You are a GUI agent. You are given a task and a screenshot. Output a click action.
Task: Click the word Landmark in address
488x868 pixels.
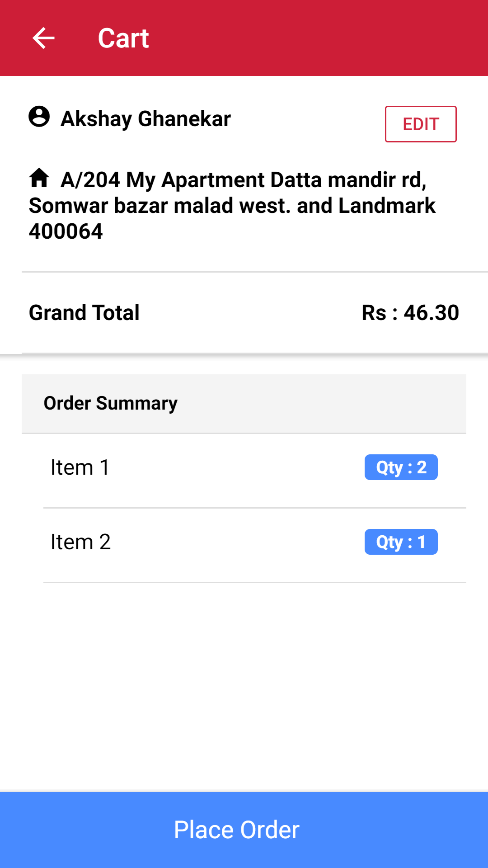[x=387, y=206]
